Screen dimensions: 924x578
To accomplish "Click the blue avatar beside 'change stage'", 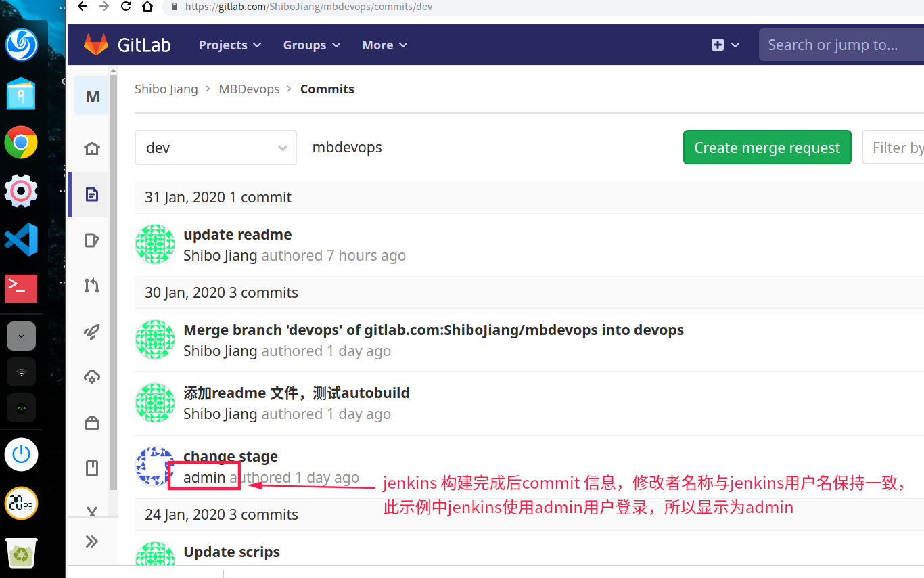I will (x=156, y=466).
